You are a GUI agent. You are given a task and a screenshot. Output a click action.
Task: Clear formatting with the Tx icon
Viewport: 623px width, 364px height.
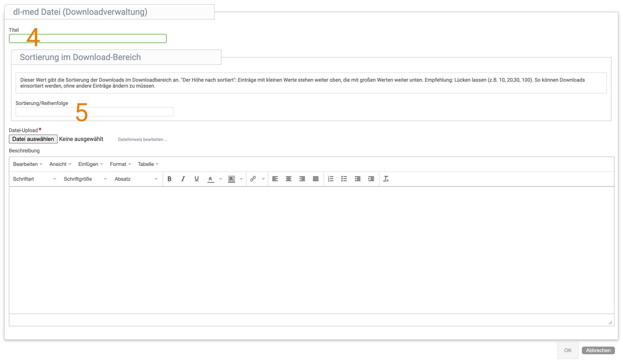click(x=386, y=179)
